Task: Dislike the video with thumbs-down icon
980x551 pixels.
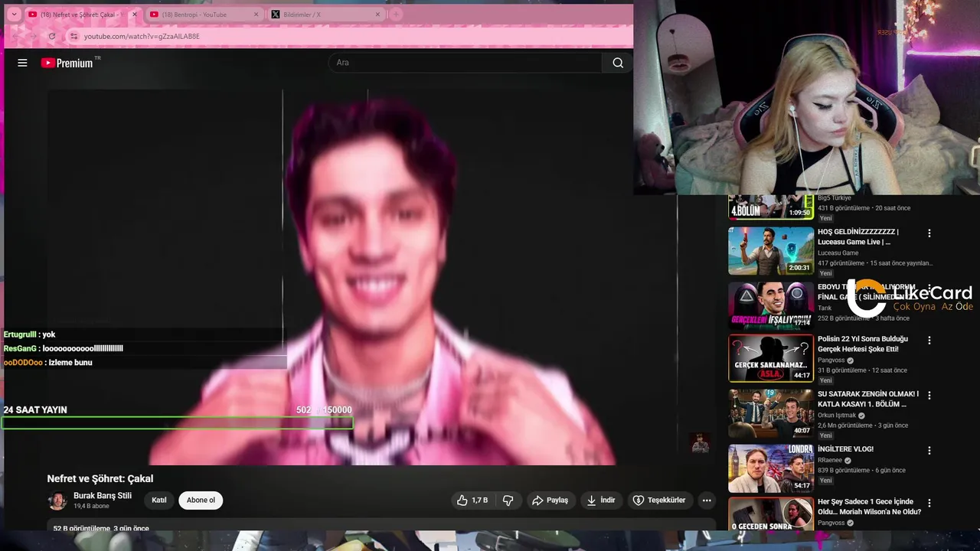Action: (508, 500)
